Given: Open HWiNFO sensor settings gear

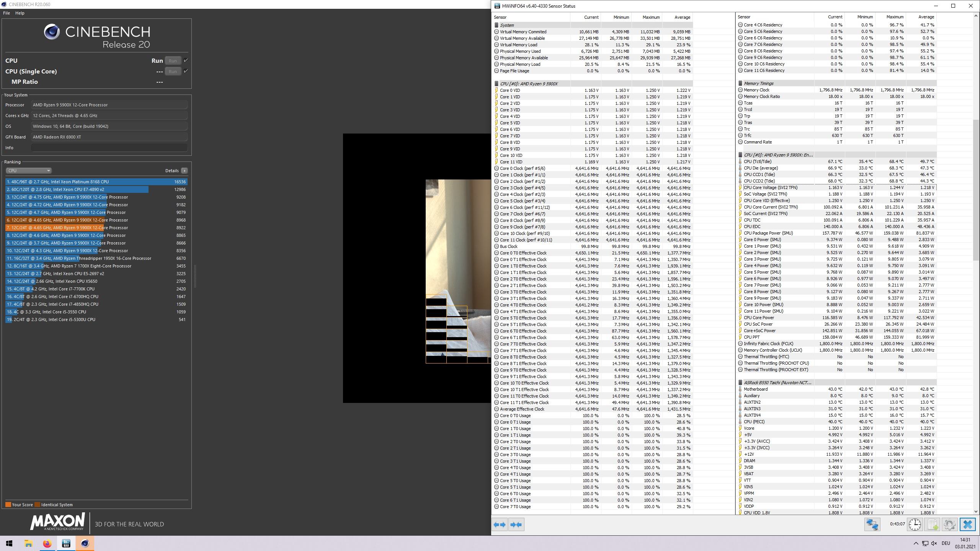Looking at the screenshot, I should pyautogui.click(x=950, y=525).
